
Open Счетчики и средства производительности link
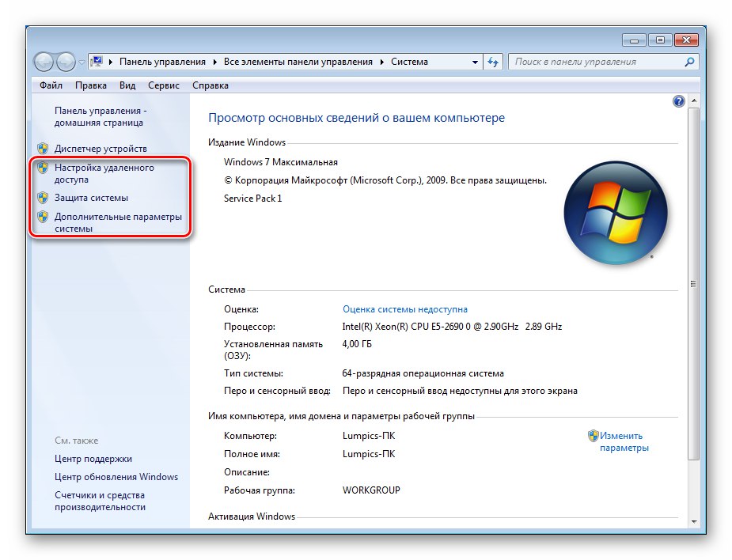point(100,501)
